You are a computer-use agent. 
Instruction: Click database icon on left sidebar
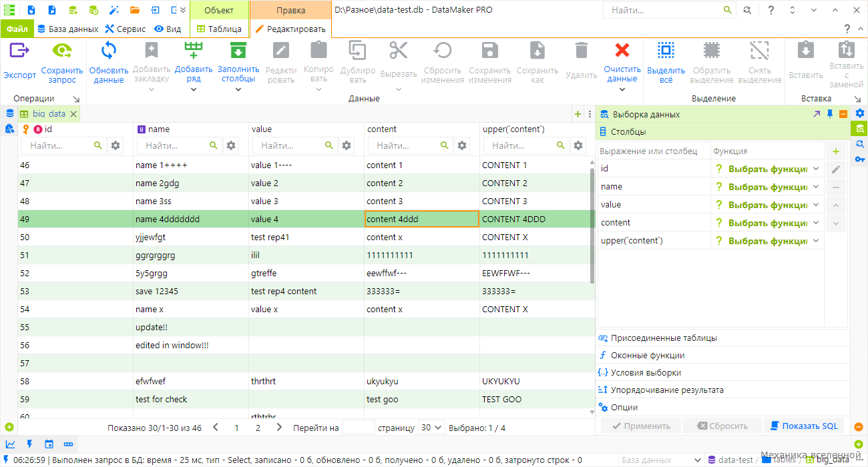click(x=9, y=114)
